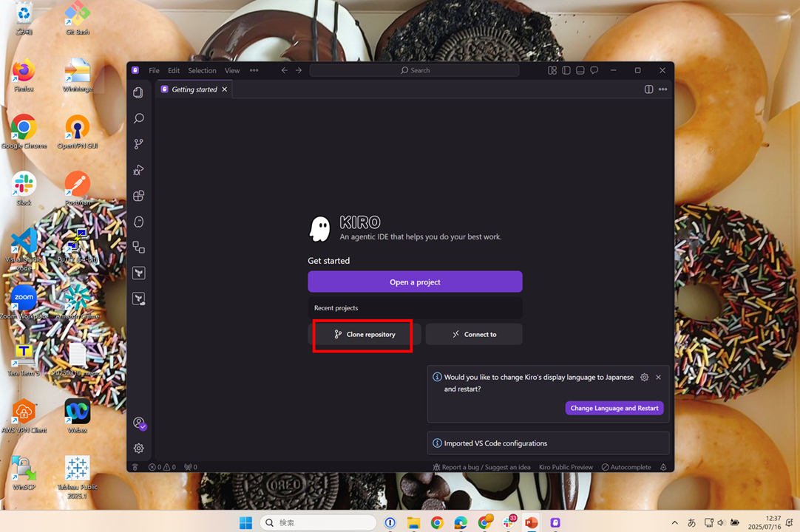Image resolution: width=800 pixels, height=532 pixels.
Task: Click Open a project button
Action: [415, 282]
